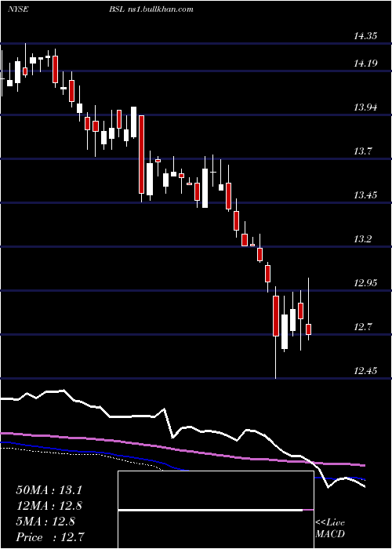Click the 12MA : 12.8 reading
The height and width of the screenshot is (549, 392).
click(49, 506)
